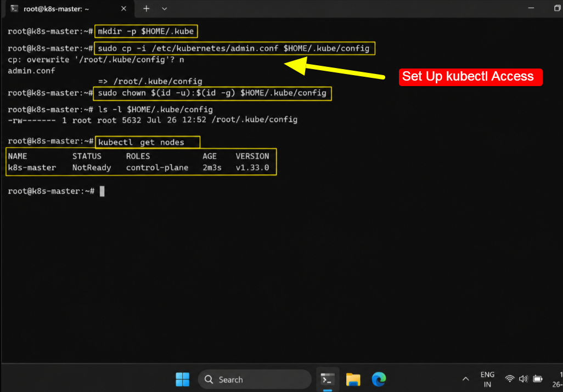Close the root@k8s-master tab

tap(123, 9)
